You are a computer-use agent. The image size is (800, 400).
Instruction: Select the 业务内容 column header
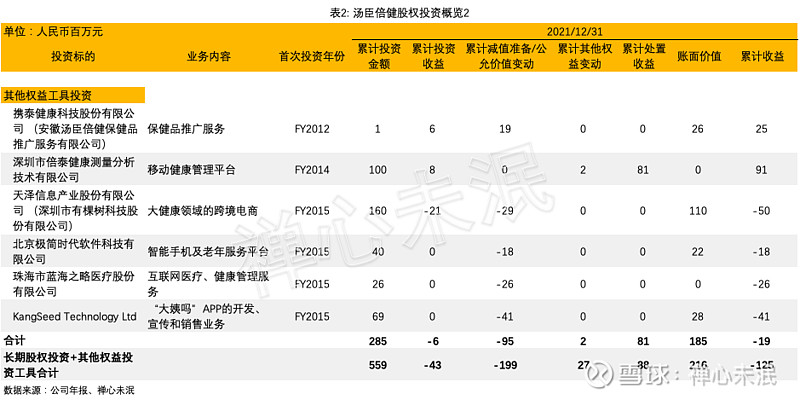point(209,57)
